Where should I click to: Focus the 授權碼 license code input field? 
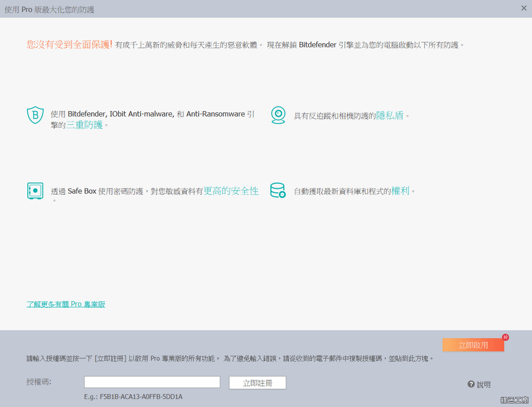click(x=152, y=382)
